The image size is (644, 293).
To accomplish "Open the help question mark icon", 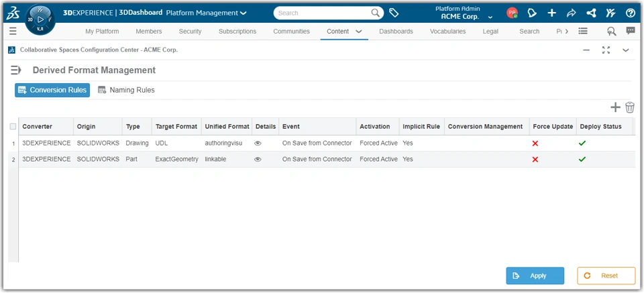I will point(631,13).
